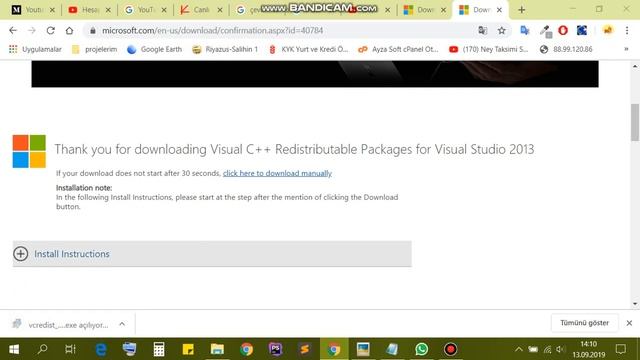Open PhpStorm from the taskbar
640x360 pixels.
pos(276,349)
